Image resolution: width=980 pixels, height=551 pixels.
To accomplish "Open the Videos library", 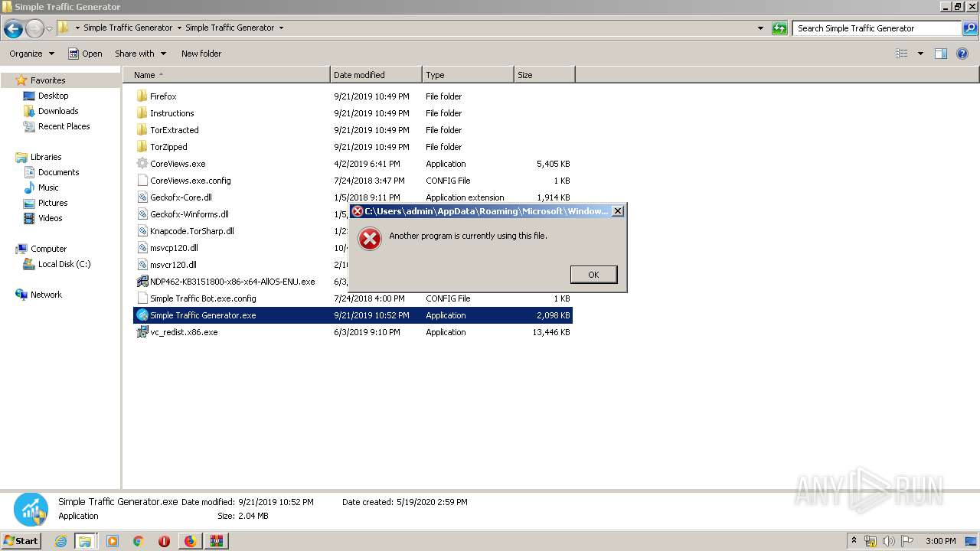I will (50, 218).
